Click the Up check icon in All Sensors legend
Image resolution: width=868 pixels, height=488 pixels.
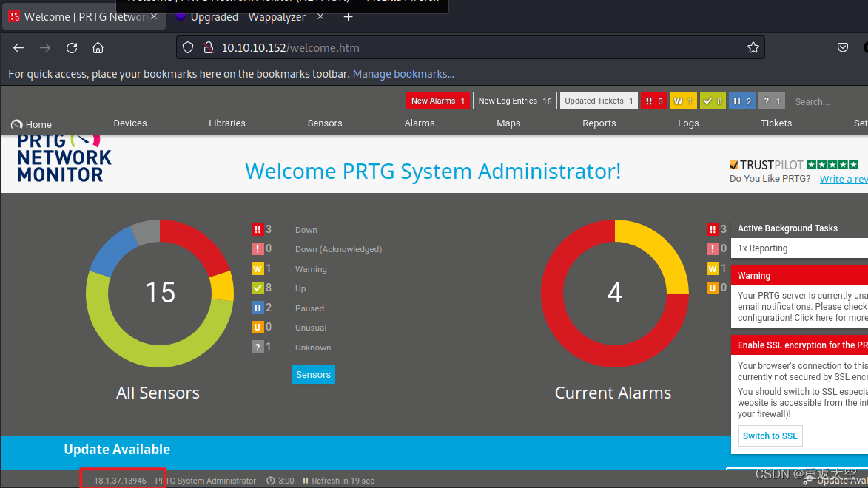tap(258, 288)
